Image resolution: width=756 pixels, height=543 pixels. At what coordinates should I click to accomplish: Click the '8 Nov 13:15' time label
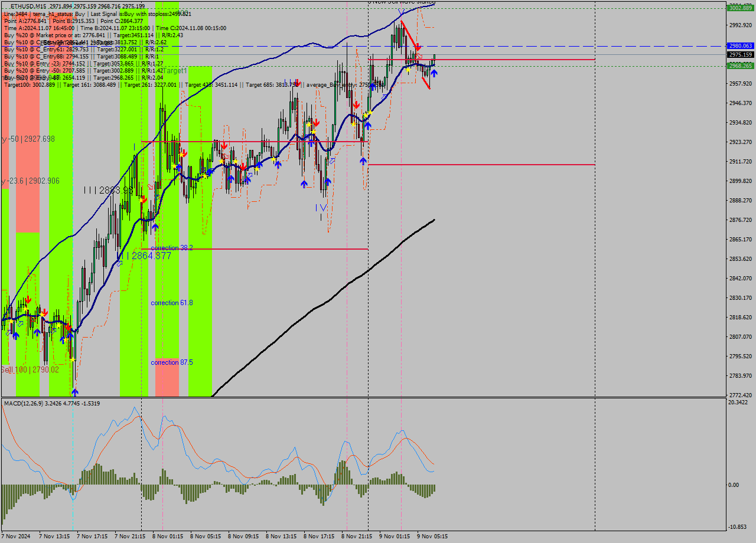tap(281, 537)
